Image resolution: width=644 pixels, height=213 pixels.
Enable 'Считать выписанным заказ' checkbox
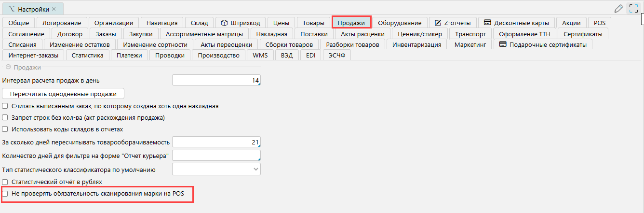pos(5,106)
